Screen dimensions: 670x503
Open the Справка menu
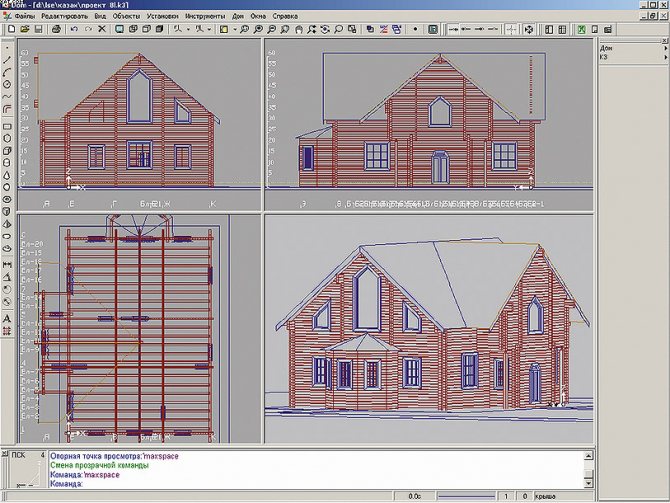(285, 16)
